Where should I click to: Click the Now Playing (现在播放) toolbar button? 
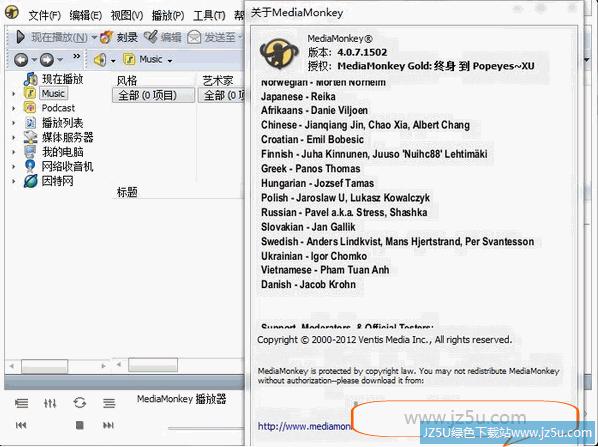click(x=52, y=37)
